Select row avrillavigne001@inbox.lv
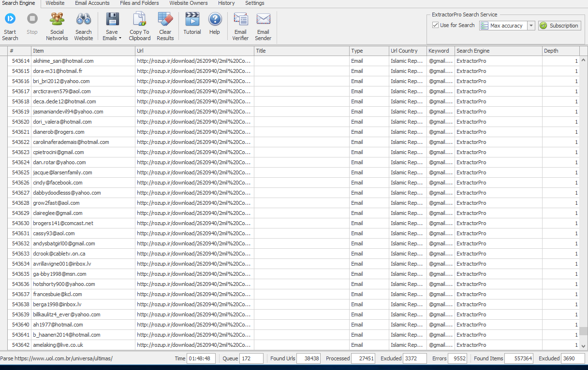588x370 pixels. pos(294,264)
